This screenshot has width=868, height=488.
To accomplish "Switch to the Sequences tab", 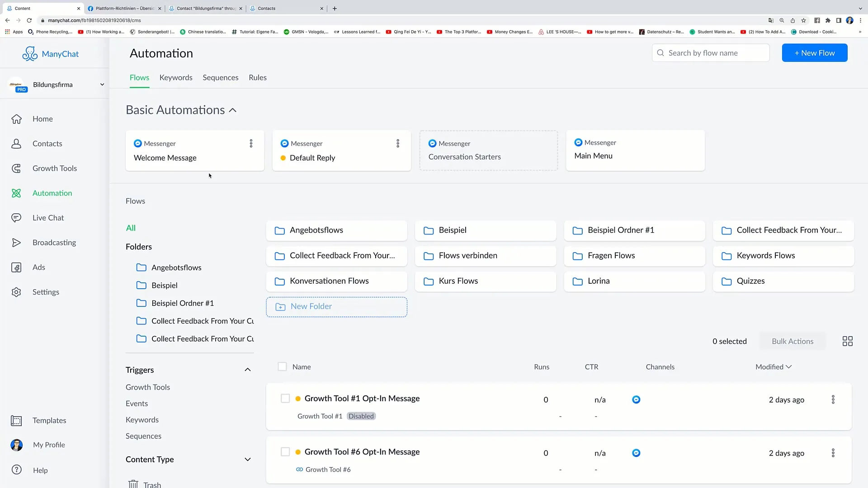I will [221, 77].
